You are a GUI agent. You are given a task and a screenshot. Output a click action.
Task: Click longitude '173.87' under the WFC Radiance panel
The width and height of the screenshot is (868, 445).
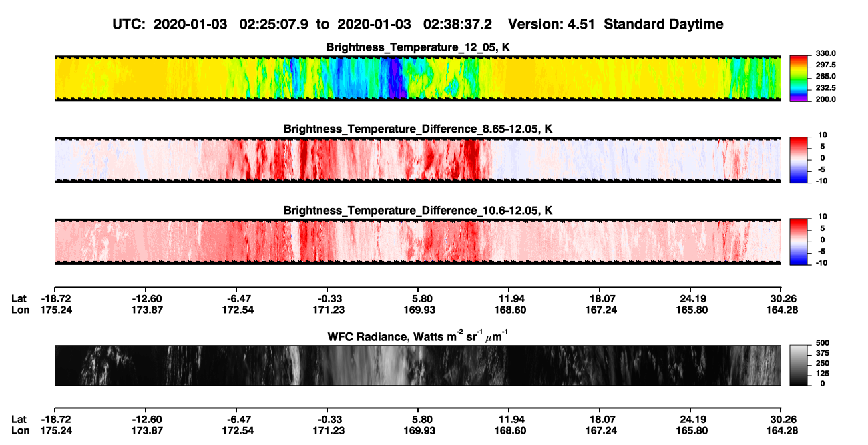point(147,430)
